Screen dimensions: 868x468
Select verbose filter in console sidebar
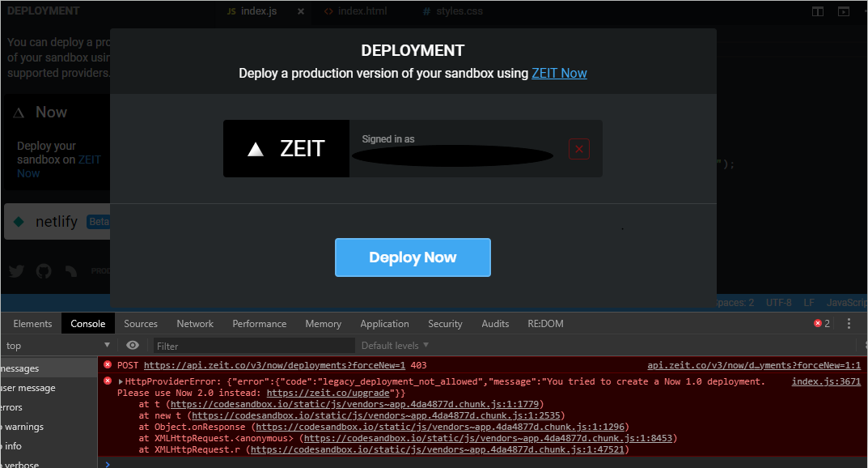click(x=49, y=464)
